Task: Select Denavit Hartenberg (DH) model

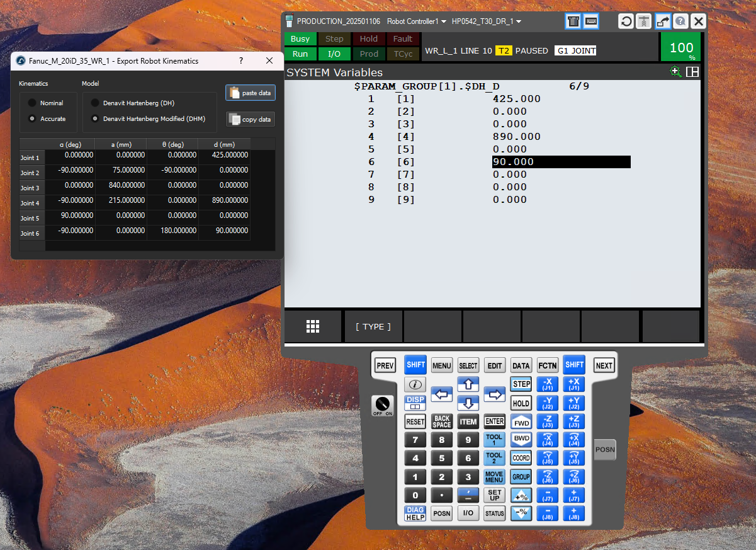Action: click(95, 103)
